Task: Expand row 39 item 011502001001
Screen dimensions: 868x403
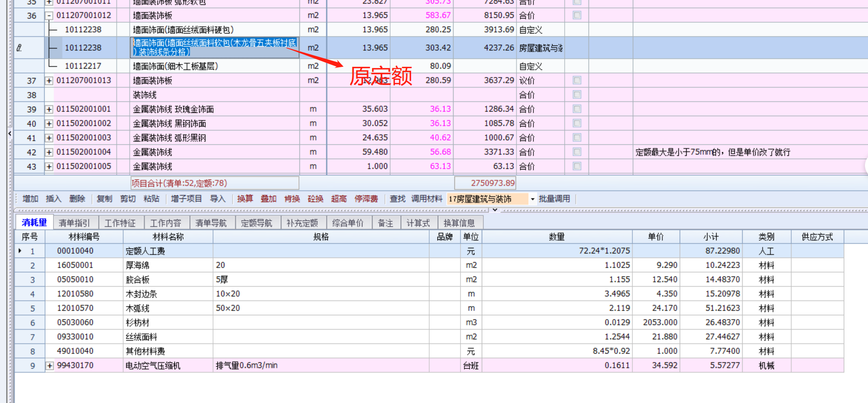Action: point(49,109)
